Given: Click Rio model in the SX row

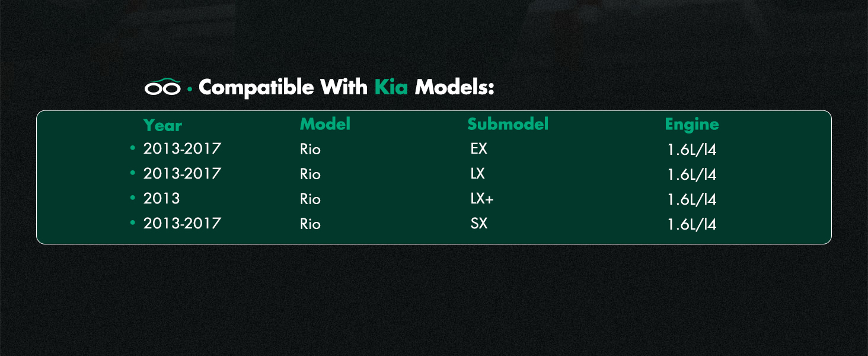Looking at the screenshot, I should (x=310, y=224).
